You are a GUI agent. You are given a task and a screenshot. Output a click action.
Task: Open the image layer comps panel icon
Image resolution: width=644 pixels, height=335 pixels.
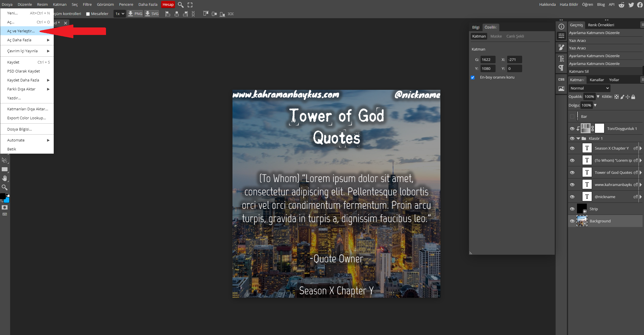point(561,89)
